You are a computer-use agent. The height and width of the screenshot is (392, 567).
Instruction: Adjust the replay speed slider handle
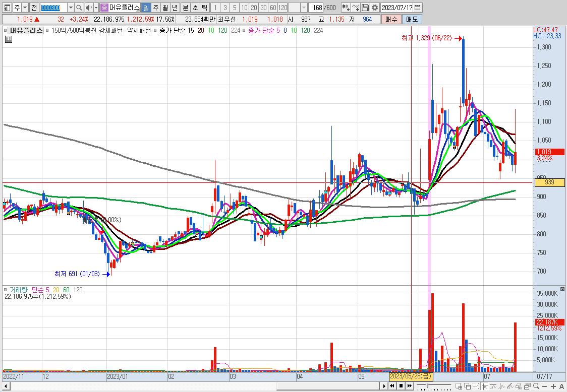(427, 385)
